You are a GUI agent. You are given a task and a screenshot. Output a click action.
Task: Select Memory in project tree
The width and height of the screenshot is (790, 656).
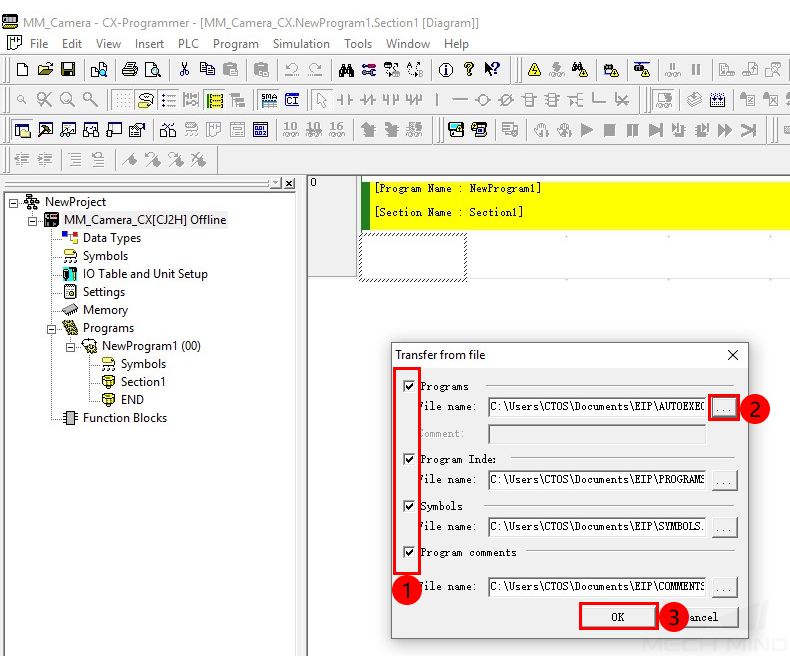coord(105,310)
